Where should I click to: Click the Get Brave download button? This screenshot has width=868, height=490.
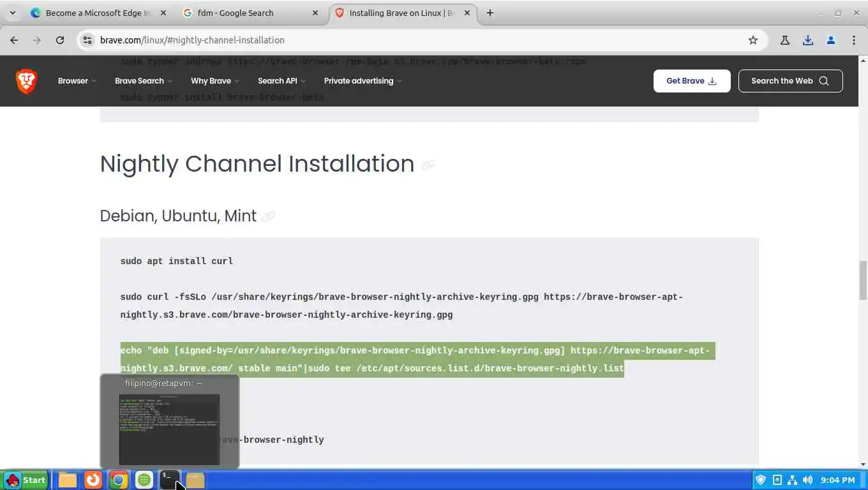click(692, 81)
